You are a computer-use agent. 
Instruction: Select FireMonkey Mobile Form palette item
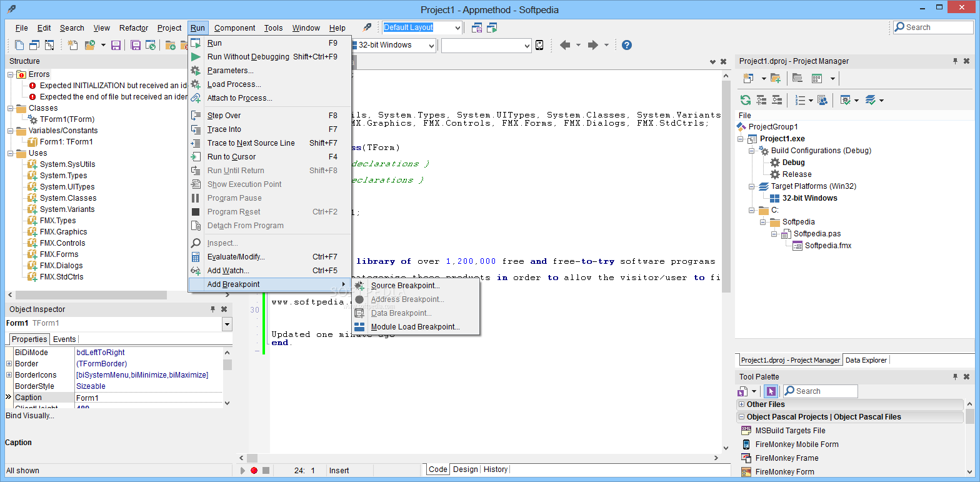click(x=797, y=444)
